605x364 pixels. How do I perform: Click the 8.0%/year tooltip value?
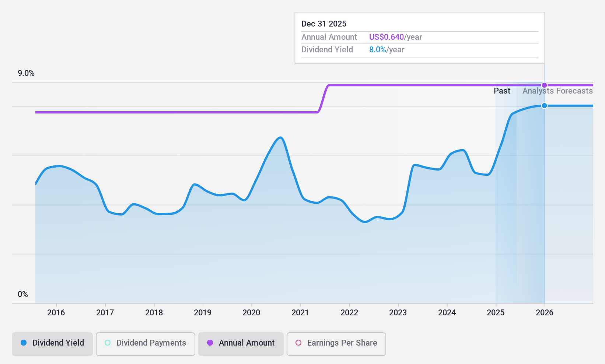coord(387,50)
